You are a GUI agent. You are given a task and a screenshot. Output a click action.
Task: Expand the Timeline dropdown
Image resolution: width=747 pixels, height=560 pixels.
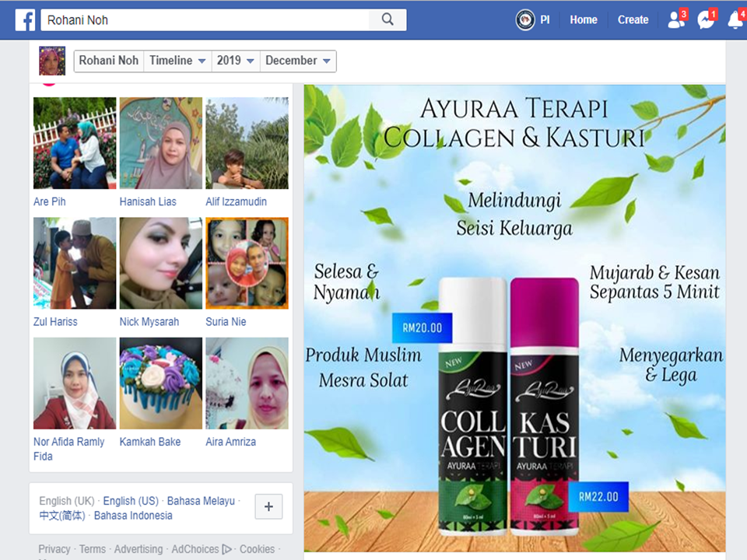pos(177,61)
